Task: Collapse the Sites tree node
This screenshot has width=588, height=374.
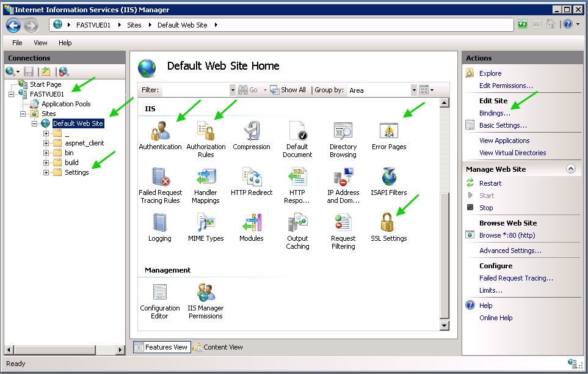Action: tap(23, 114)
